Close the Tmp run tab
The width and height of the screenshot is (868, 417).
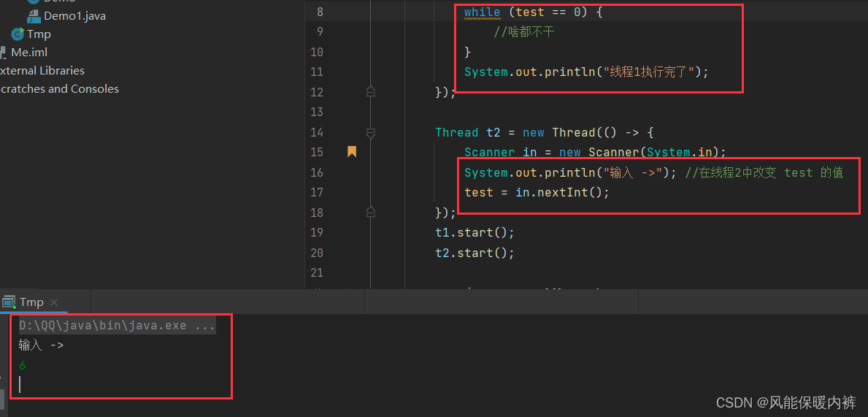click(x=54, y=302)
